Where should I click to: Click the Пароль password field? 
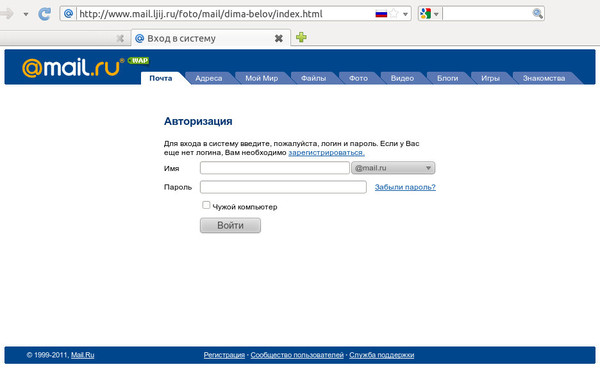tap(283, 187)
